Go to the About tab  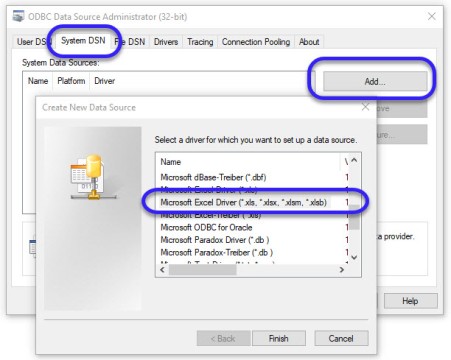click(309, 42)
